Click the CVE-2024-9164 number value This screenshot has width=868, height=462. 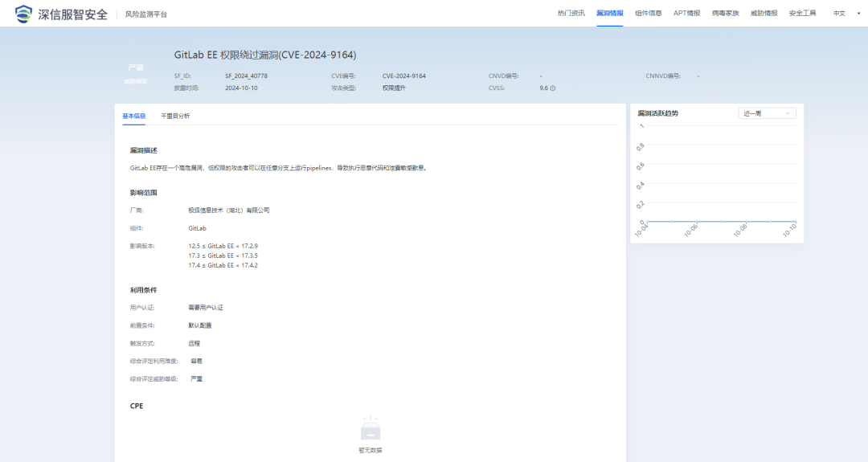pos(404,76)
